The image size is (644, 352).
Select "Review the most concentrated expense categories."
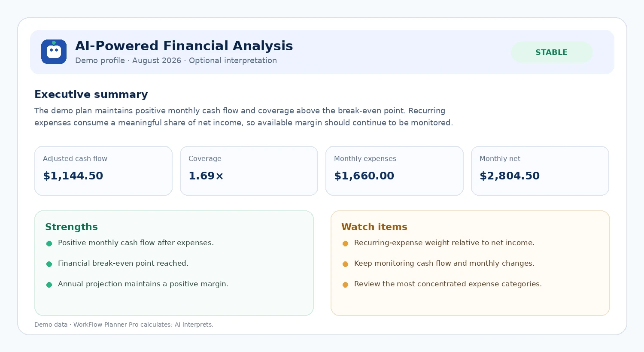coord(448,284)
